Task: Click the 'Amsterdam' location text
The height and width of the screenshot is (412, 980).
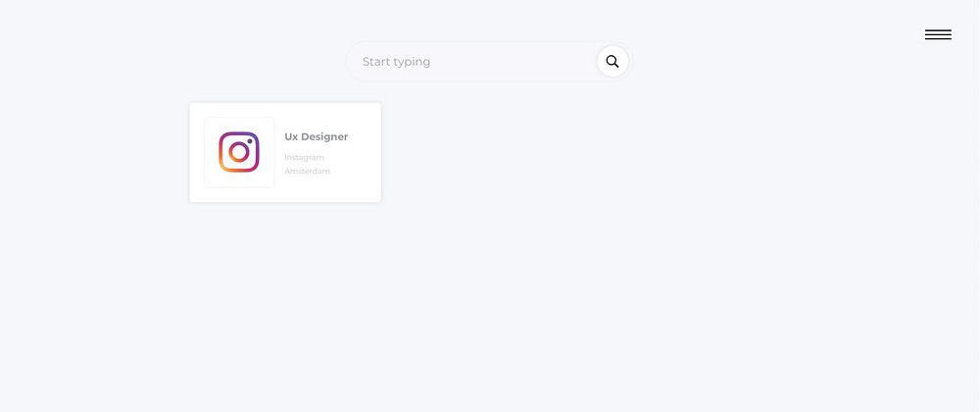Action: (308, 172)
